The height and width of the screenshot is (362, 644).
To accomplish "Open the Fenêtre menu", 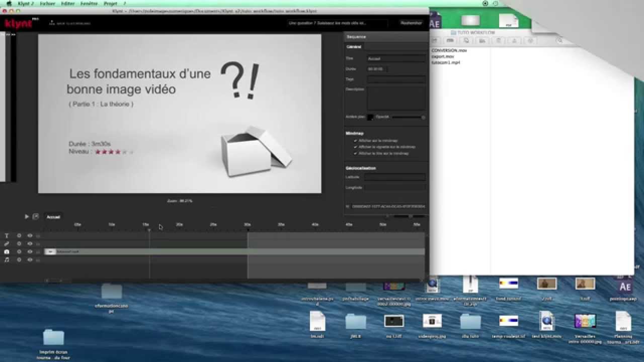I will [89, 4].
